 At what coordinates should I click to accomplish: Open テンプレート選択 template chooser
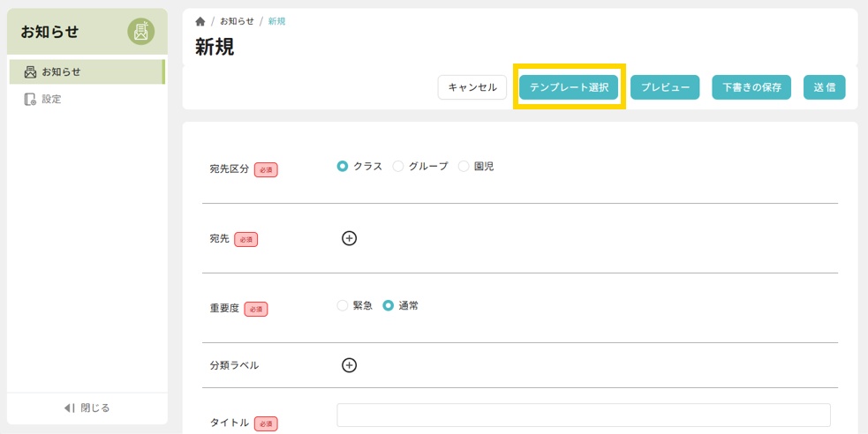pyautogui.click(x=569, y=87)
